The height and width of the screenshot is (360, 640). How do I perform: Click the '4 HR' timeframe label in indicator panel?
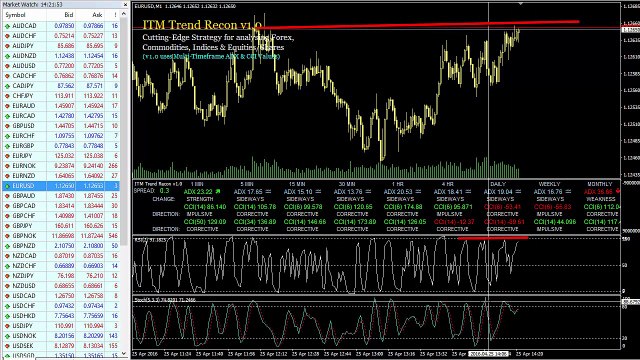448,184
